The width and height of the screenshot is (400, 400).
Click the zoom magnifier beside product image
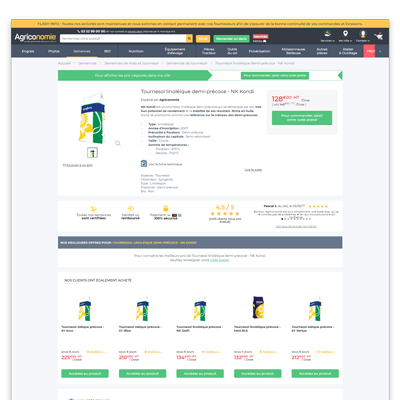(118, 144)
